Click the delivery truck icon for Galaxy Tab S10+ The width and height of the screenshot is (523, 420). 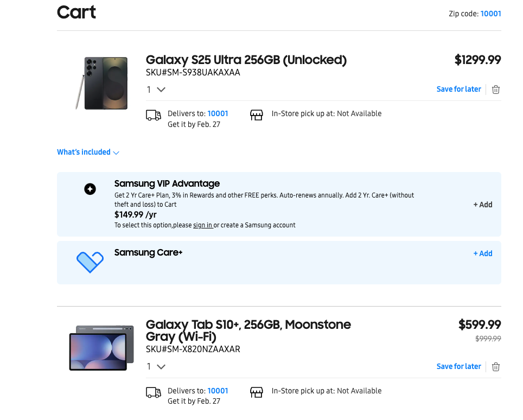tap(152, 392)
